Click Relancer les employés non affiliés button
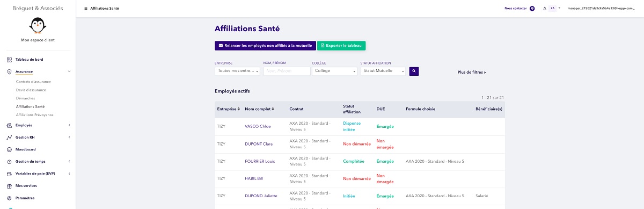Screen dimensions: 644x209 tap(265, 46)
